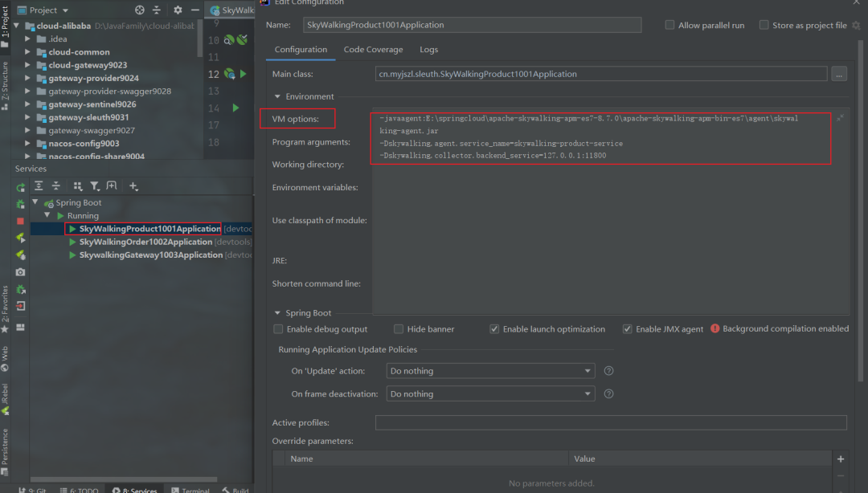Click the layout icon in Services sidebar
Screen dimensions: 868x493
[x=20, y=328]
